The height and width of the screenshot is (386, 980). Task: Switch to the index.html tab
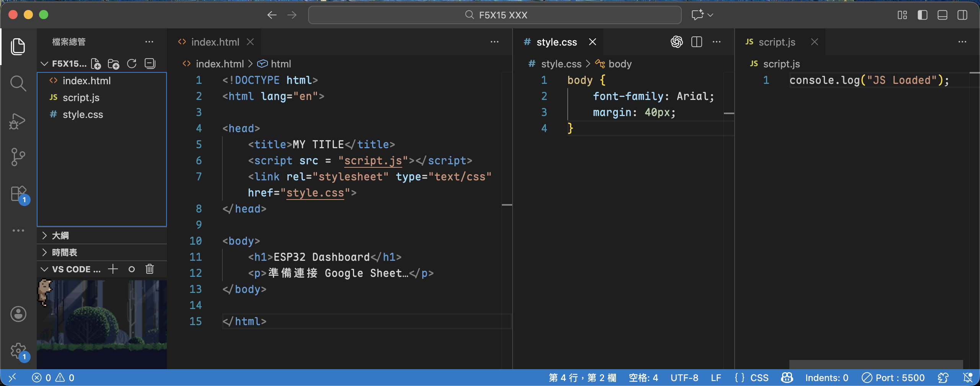pyautogui.click(x=215, y=42)
